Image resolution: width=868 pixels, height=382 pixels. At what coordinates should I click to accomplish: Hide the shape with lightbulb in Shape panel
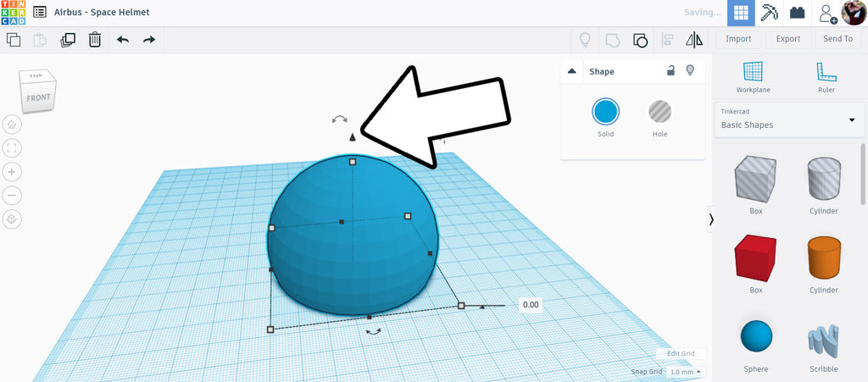[690, 70]
